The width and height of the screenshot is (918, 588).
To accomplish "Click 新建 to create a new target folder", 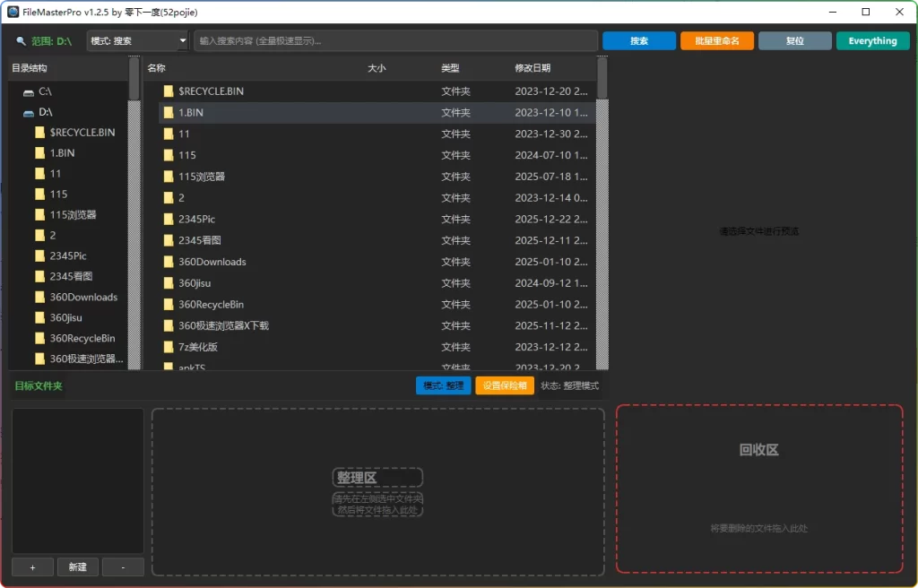I will pyautogui.click(x=77, y=566).
